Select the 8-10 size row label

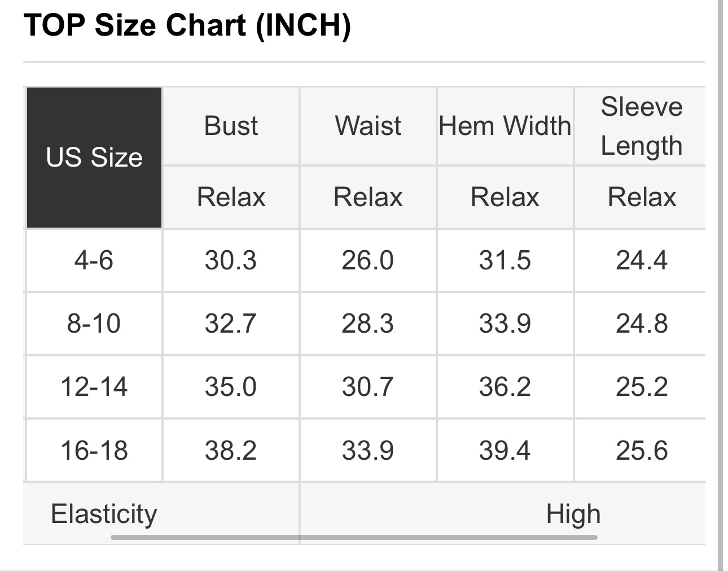tap(94, 324)
